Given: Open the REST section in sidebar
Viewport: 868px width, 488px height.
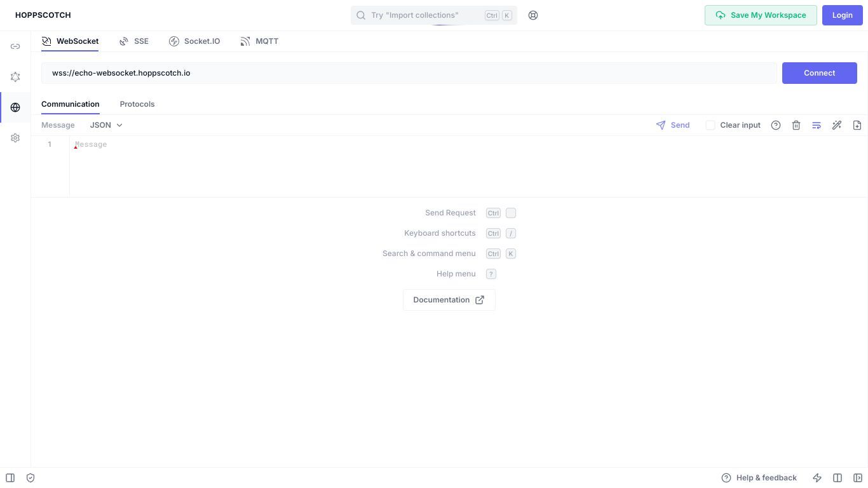Looking at the screenshot, I should [15, 46].
